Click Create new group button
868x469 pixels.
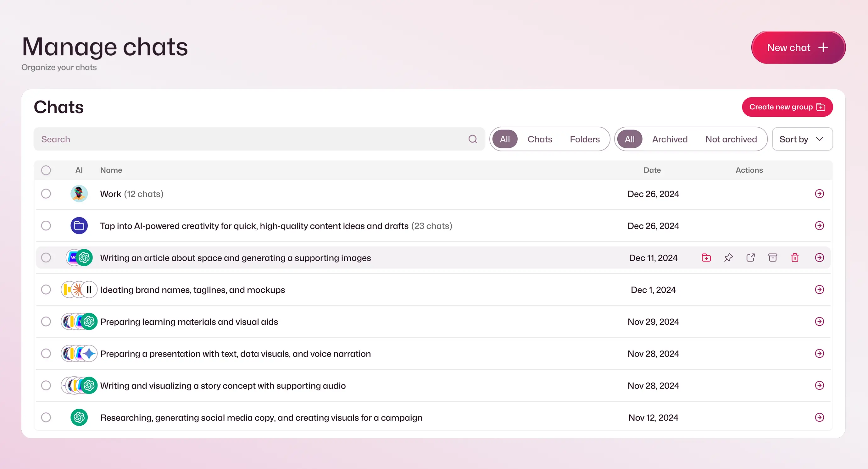pyautogui.click(x=787, y=107)
